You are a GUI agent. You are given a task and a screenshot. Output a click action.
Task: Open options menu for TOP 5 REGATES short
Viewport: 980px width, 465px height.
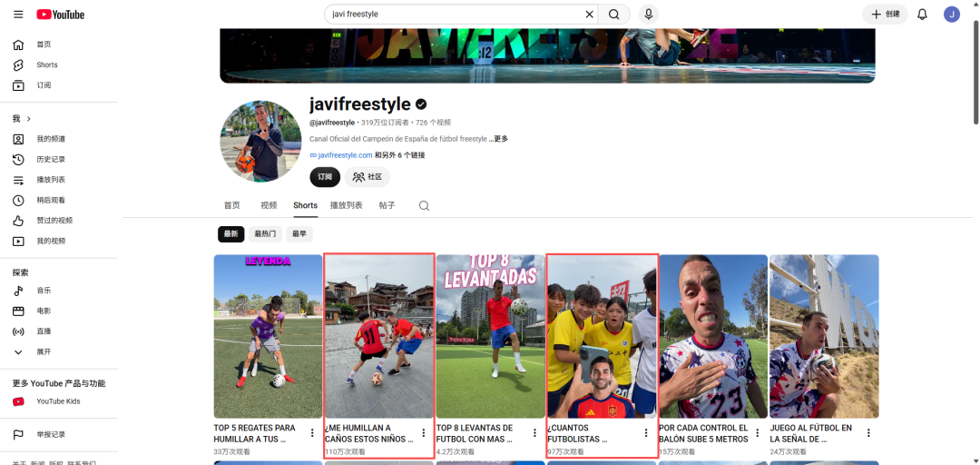point(312,432)
